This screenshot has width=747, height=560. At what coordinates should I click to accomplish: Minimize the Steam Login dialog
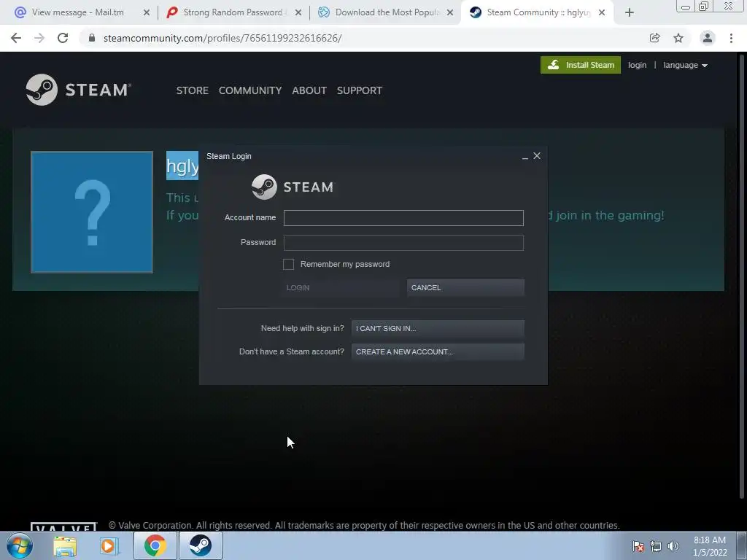click(x=525, y=157)
